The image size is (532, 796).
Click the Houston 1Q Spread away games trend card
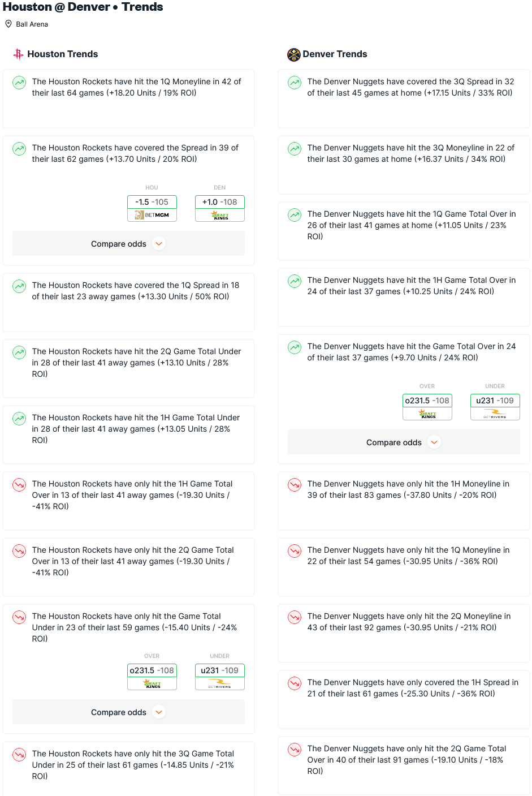pyautogui.click(x=129, y=302)
